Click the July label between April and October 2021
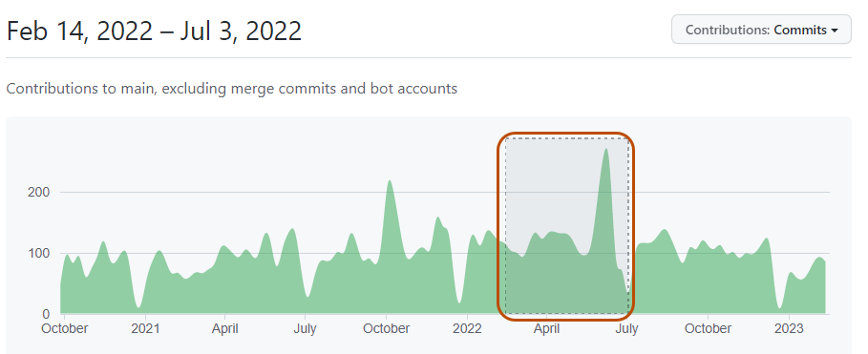868x354 pixels. click(305, 328)
